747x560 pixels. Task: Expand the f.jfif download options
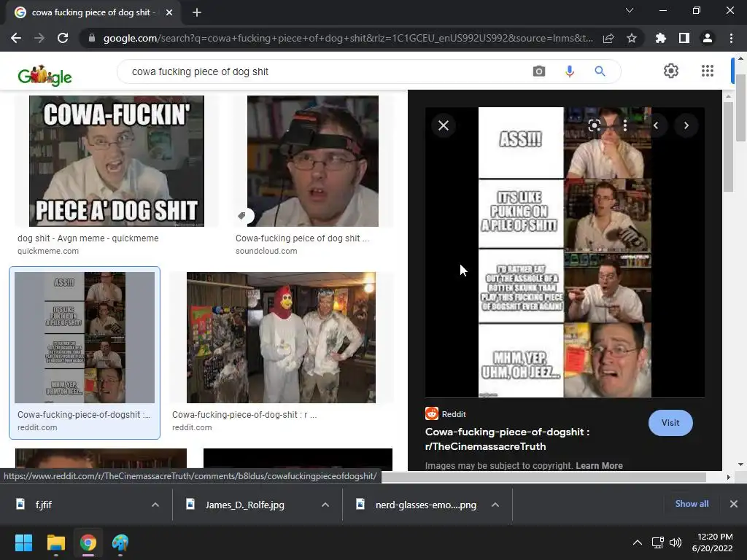pos(155,505)
